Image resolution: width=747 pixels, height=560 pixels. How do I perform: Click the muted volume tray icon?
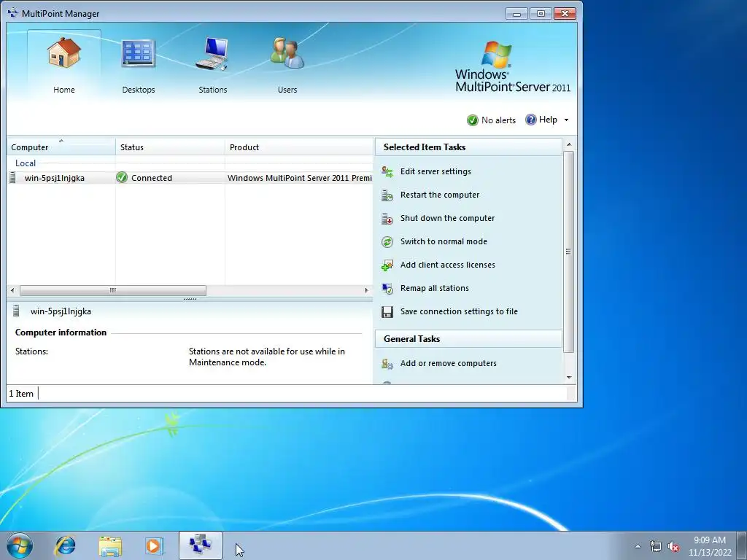[673, 547]
